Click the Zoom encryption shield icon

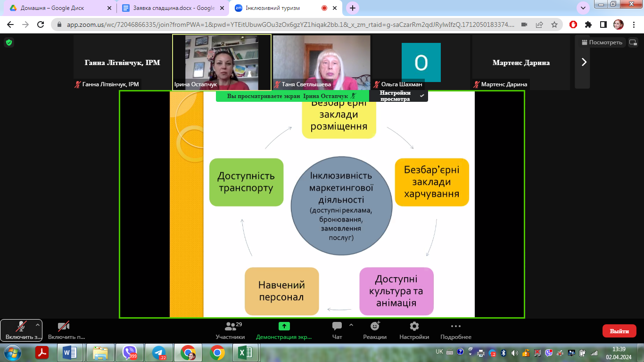pyautogui.click(x=9, y=42)
